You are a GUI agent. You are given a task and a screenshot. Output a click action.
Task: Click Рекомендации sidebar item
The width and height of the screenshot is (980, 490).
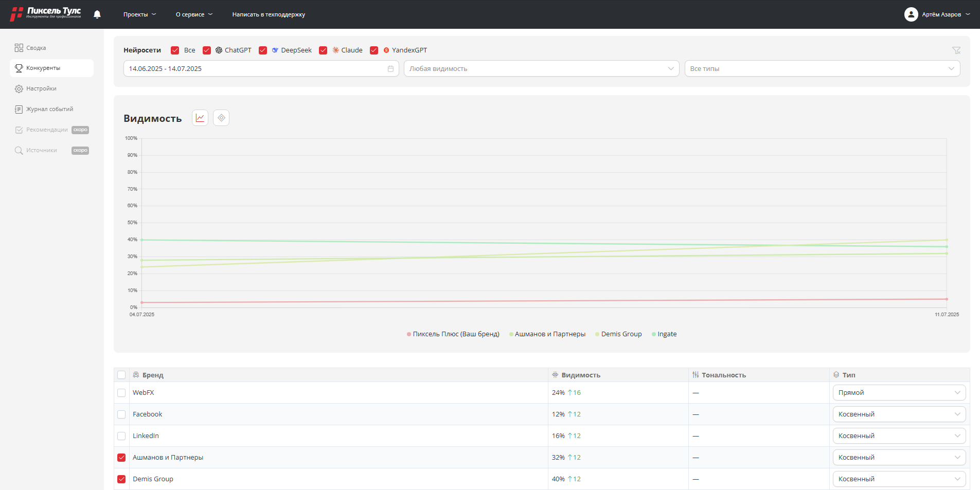(x=51, y=130)
